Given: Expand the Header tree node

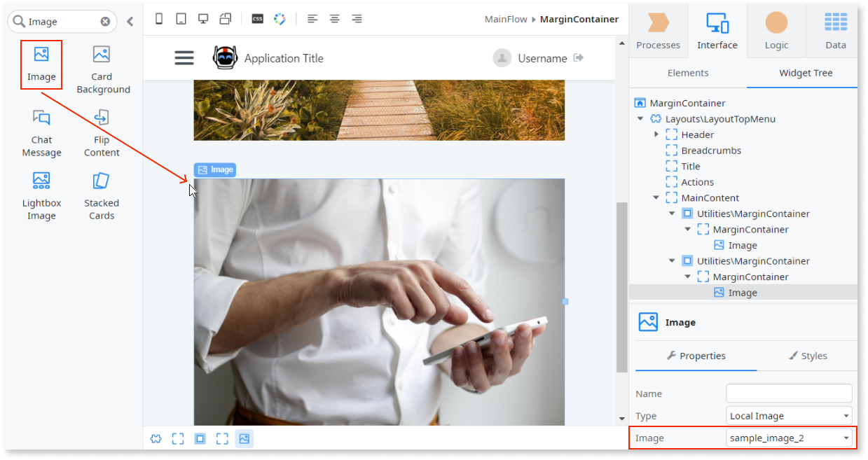Looking at the screenshot, I should point(656,134).
